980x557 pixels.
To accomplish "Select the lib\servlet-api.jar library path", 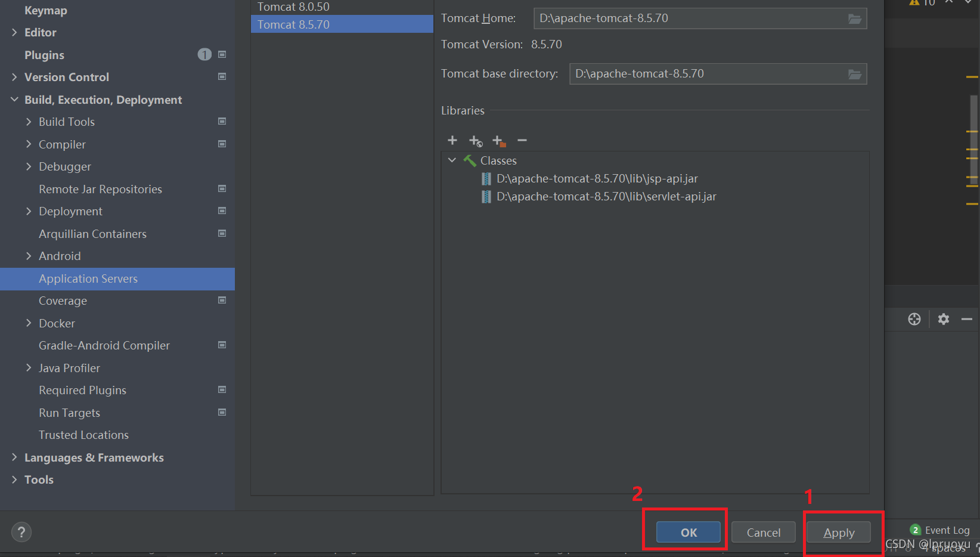I will [x=606, y=197].
